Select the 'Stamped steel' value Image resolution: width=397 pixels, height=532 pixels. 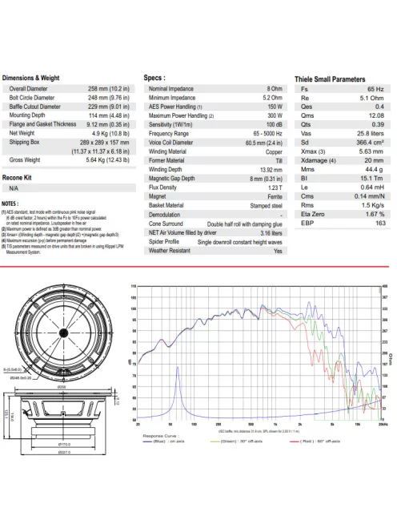point(267,206)
